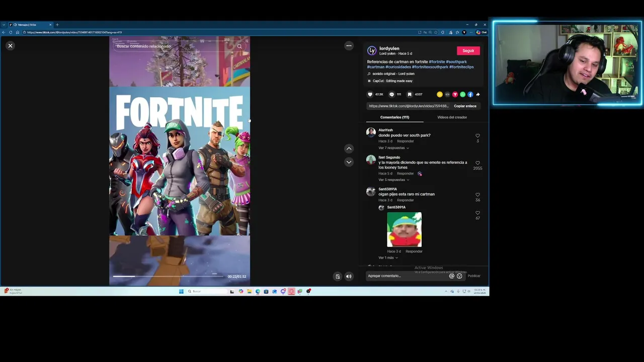Click browser back arrow

point(4,32)
